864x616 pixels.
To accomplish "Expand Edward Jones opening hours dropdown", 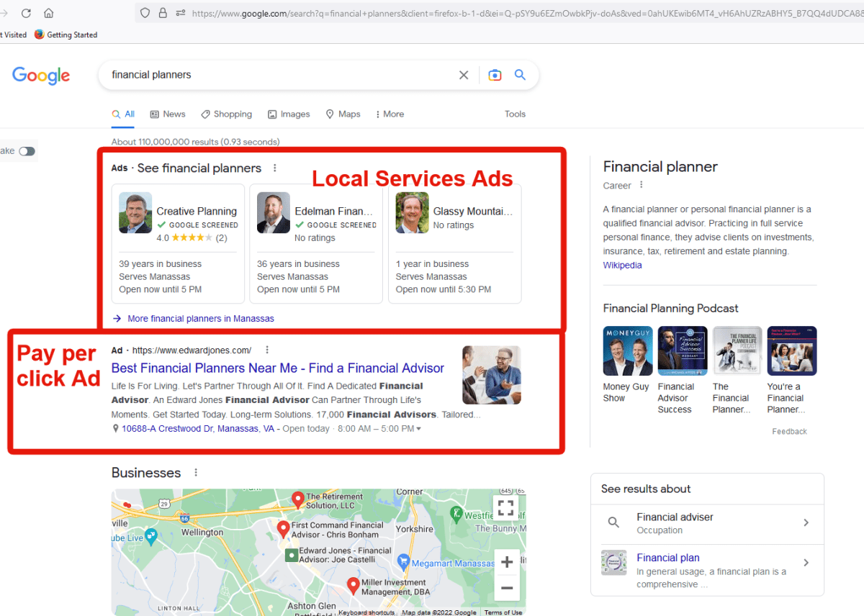I will (419, 429).
